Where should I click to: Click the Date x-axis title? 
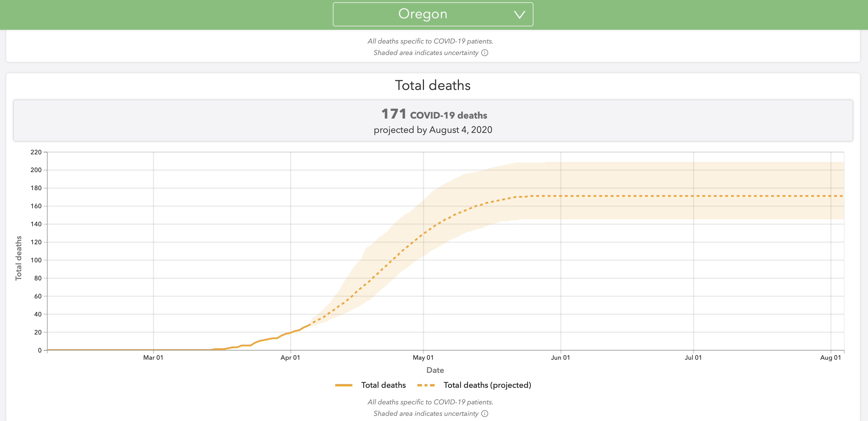(435, 370)
